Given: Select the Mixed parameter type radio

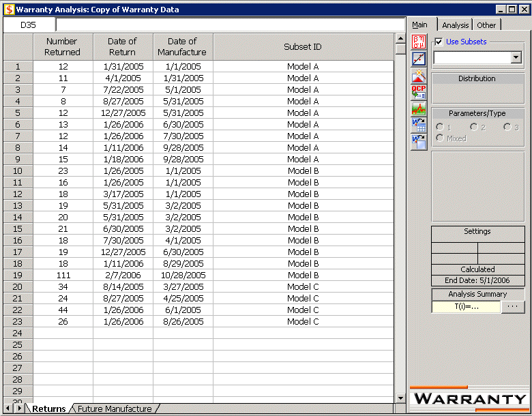Looking at the screenshot, I should [440, 138].
